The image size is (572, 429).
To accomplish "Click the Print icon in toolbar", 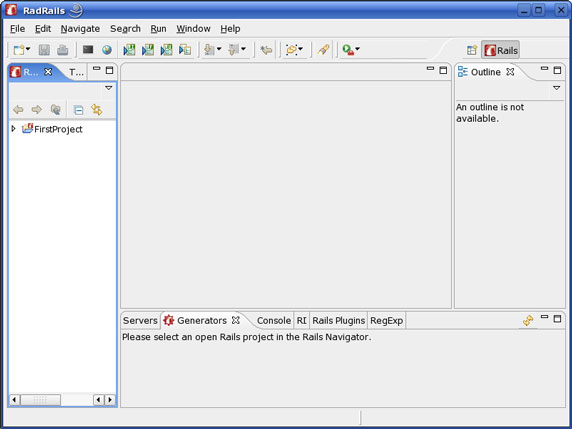I will click(63, 50).
